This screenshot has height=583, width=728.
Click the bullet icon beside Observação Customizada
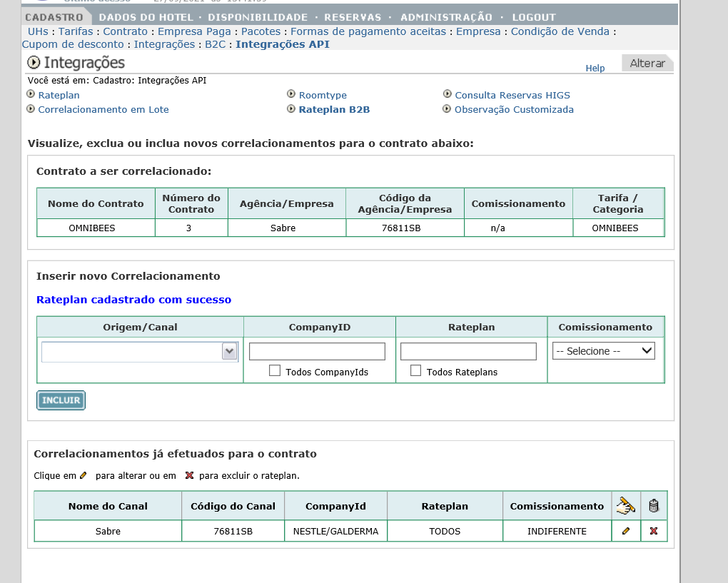(447, 109)
